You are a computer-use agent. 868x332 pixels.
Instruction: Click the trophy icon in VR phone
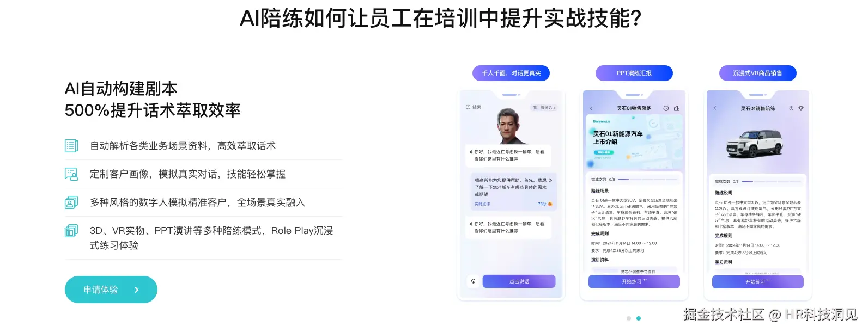click(x=801, y=108)
